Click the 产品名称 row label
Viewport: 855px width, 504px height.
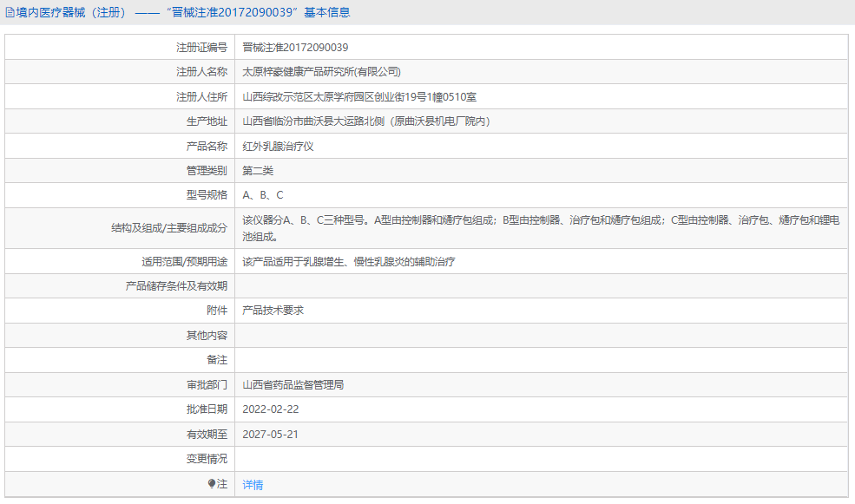(207, 146)
